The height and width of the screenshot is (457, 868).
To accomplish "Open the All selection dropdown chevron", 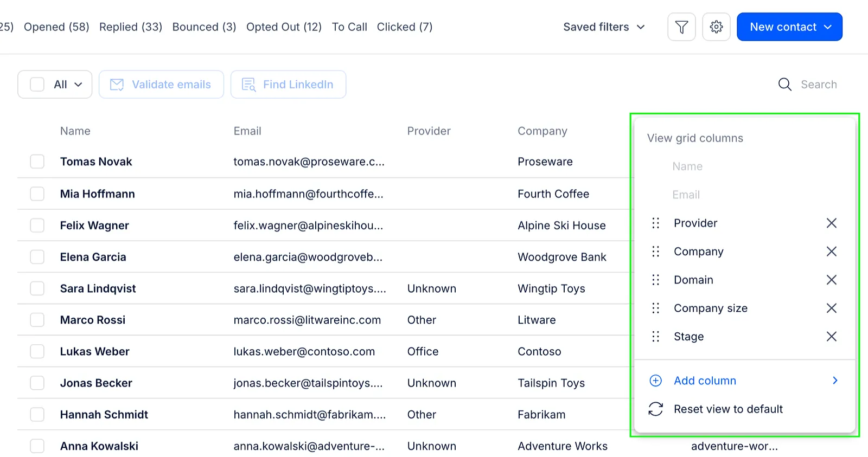I will (78, 85).
